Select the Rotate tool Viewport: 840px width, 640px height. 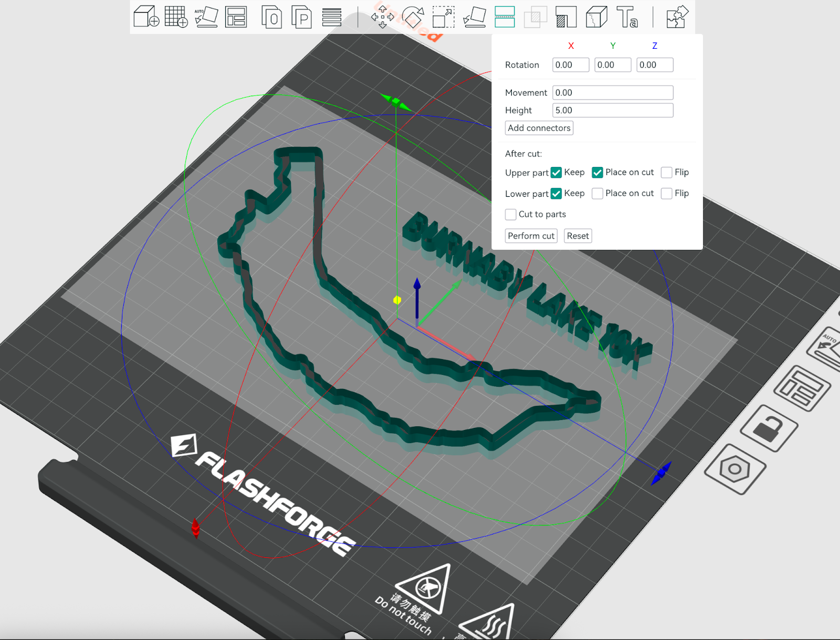(413, 17)
